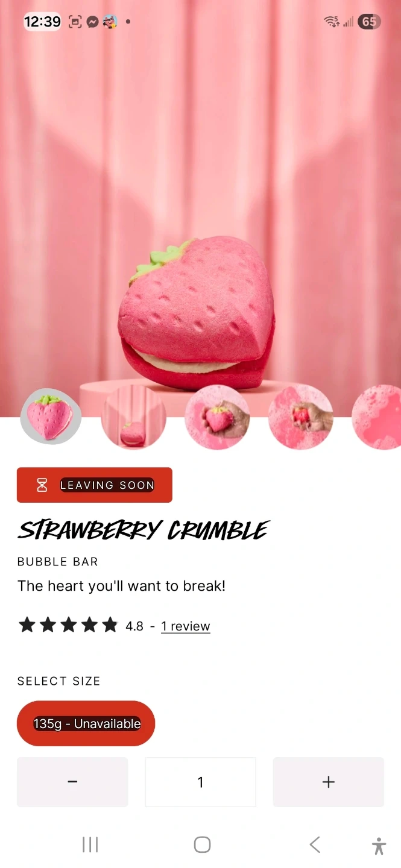The height and width of the screenshot is (868, 401).
Task: Decrease quantity with the minus button
Action: [72, 782]
